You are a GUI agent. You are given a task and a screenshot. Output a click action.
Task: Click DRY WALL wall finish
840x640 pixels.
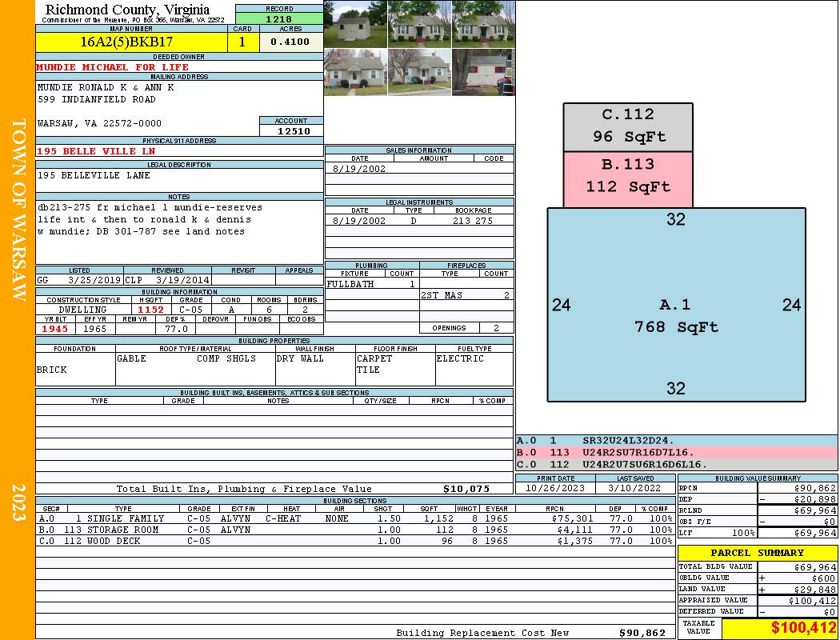[300, 358]
